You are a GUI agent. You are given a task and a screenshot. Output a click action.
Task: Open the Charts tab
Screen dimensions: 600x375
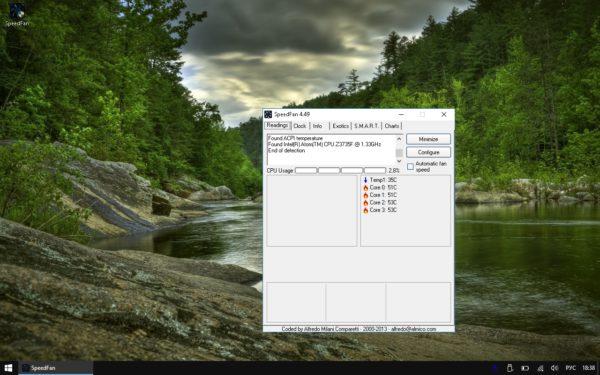coord(391,126)
